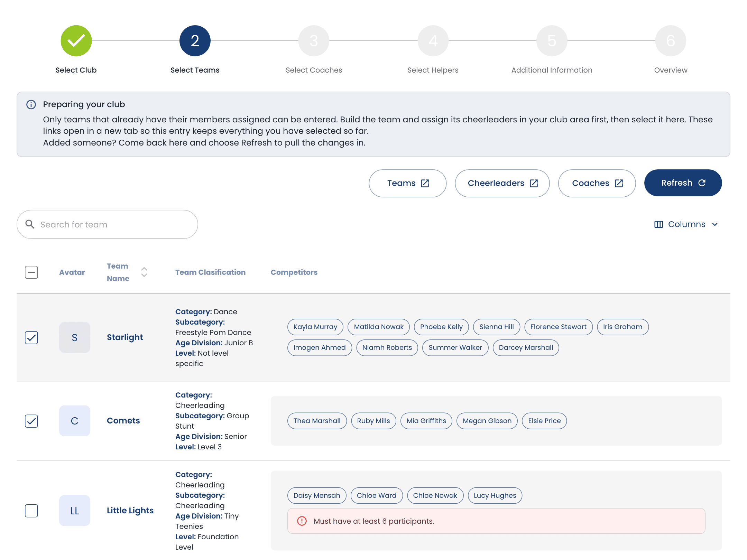The width and height of the screenshot is (747, 560).
Task: Click the Comets team avatar C
Action: point(75,421)
